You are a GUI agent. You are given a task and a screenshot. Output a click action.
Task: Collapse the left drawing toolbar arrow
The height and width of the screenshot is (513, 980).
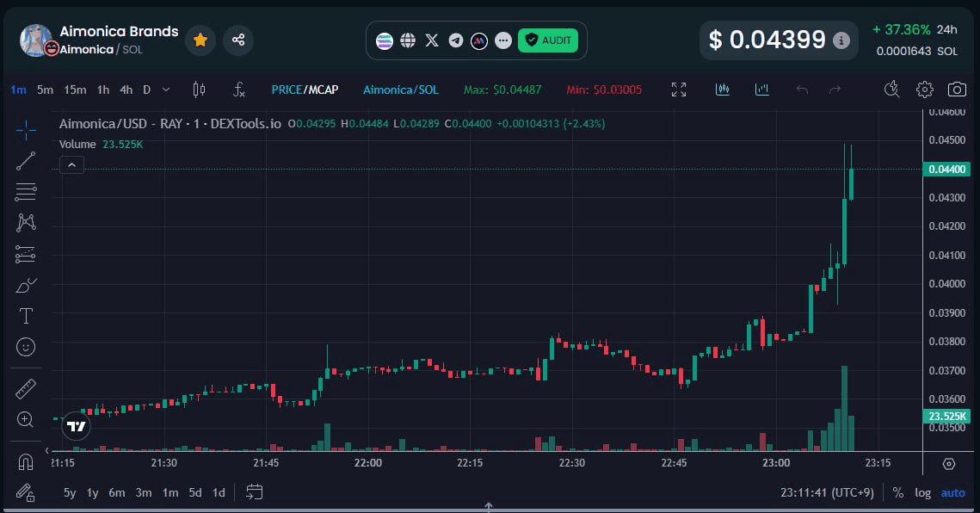pyautogui.click(x=46, y=450)
